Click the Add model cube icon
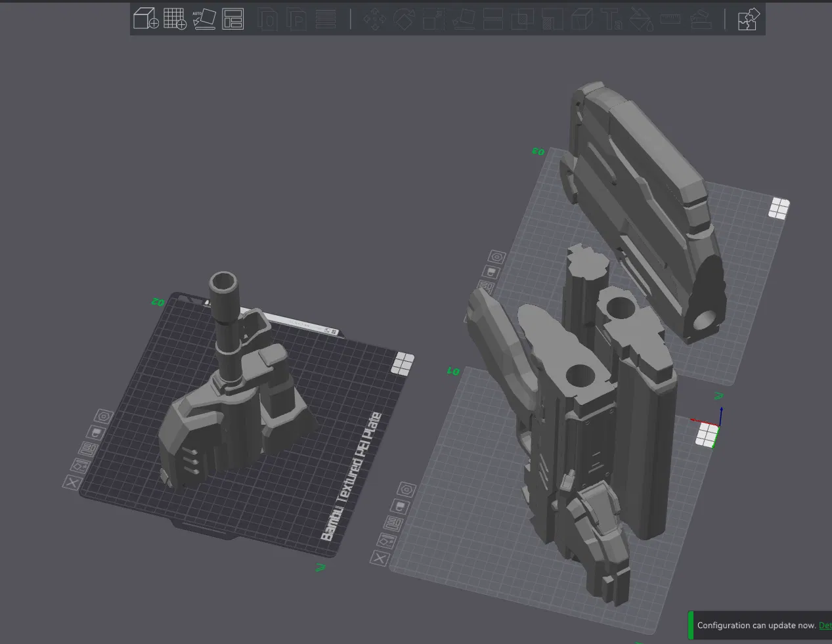This screenshot has height=644, width=832. (x=146, y=18)
